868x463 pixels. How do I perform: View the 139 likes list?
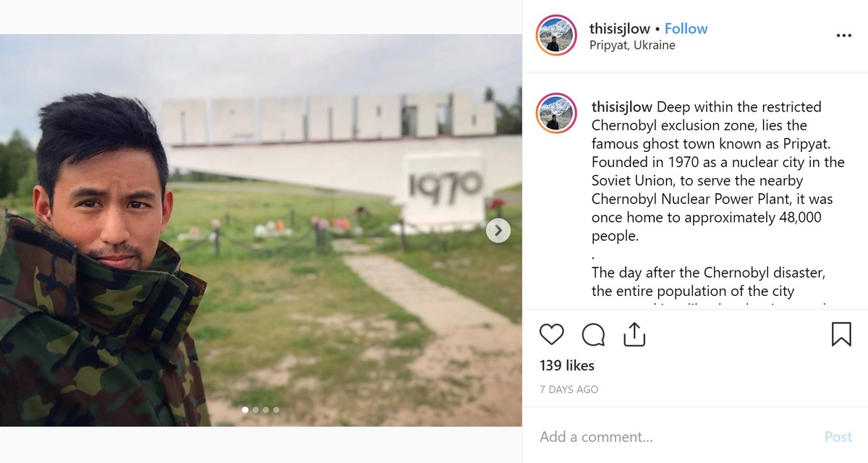pyautogui.click(x=567, y=365)
